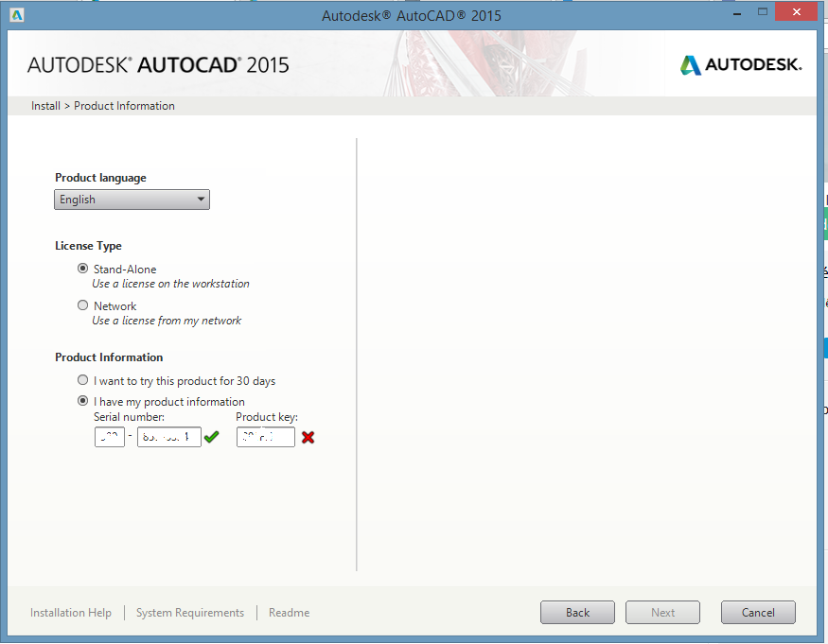
Task: Click the Autodesk logo in header
Action: coord(741,65)
